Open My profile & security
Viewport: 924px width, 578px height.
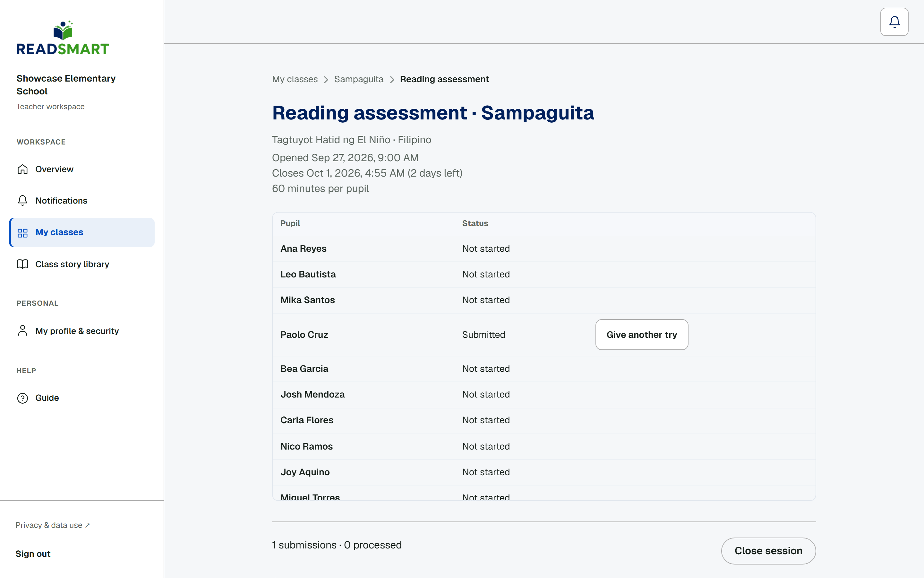click(x=82, y=331)
